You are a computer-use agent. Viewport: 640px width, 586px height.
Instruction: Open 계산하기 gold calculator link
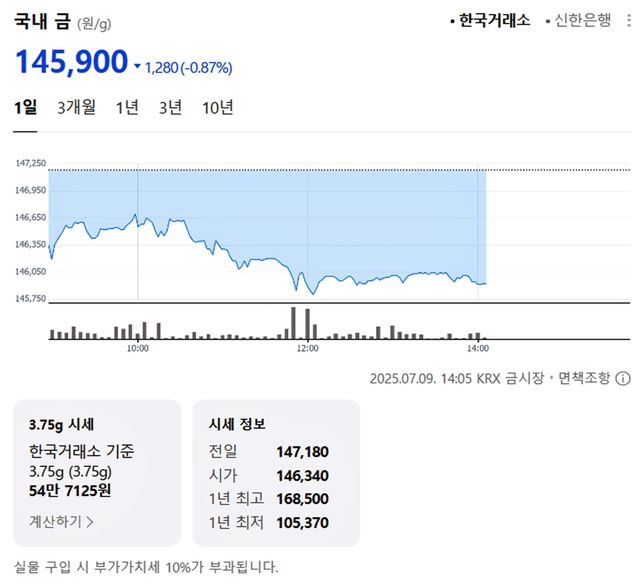point(56,520)
